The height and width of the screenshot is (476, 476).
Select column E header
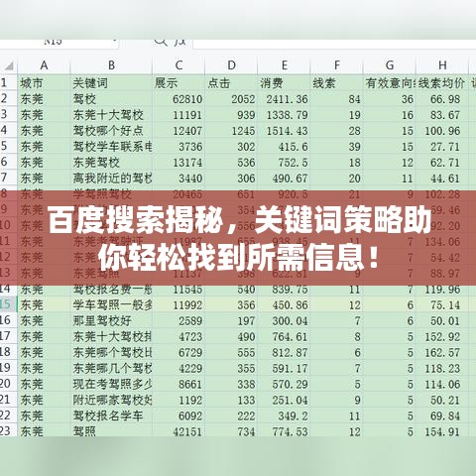(284, 65)
